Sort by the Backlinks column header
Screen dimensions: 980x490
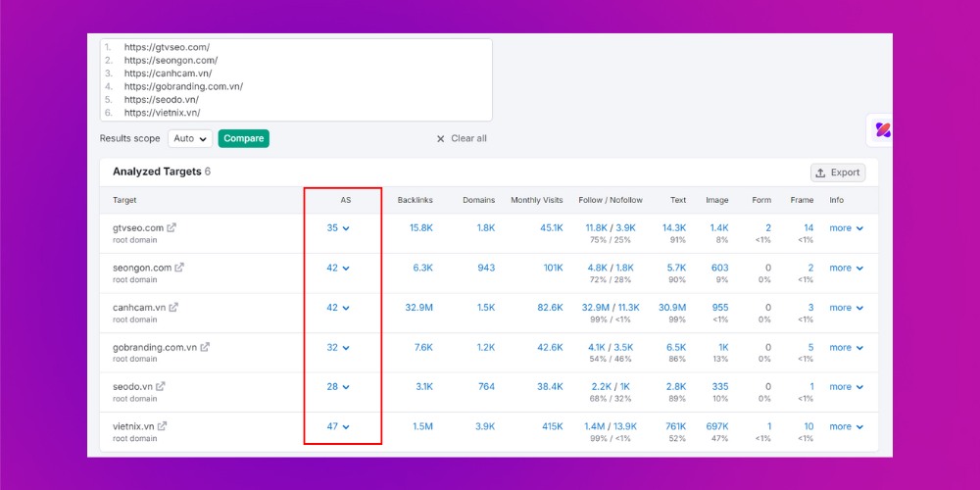tap(415, 200)
